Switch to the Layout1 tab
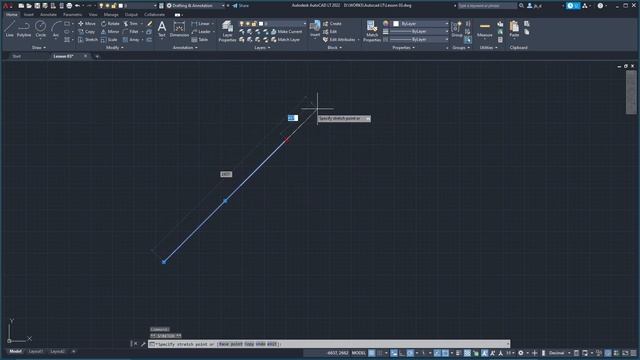This screenshot has width=640, height=360. pos(36,351)
